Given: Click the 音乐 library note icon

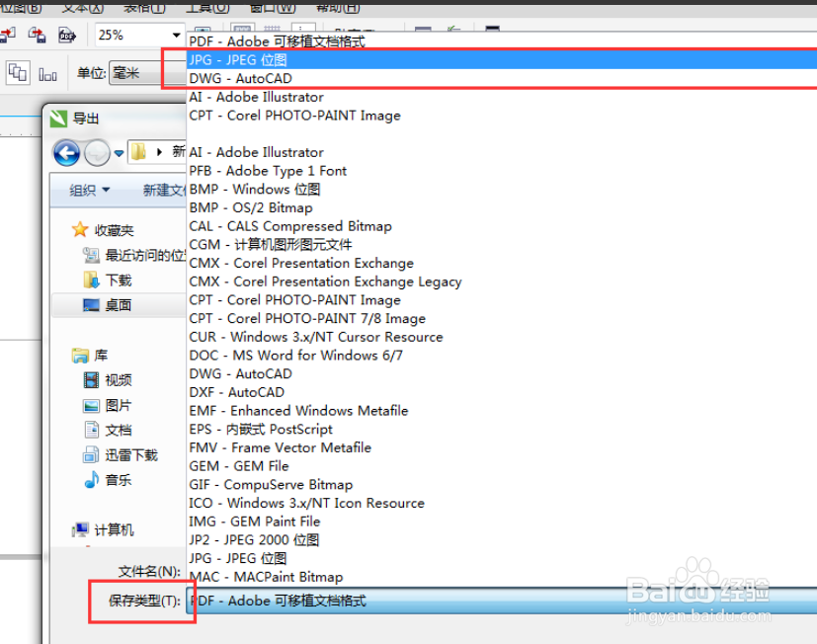Looking at the screenshot, I should click(91, 479).
